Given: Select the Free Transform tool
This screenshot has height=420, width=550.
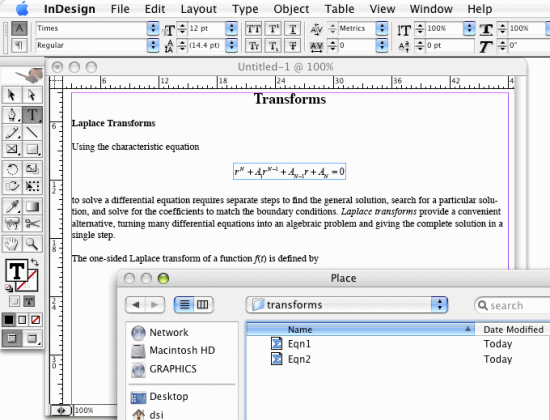Looking at the screenshot, I should [x=32, y=186].
